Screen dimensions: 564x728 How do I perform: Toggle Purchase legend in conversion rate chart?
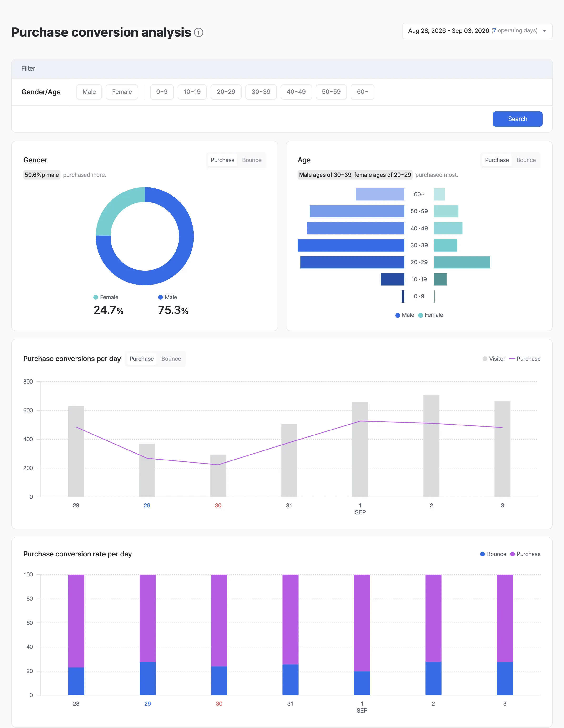[525, 554]
